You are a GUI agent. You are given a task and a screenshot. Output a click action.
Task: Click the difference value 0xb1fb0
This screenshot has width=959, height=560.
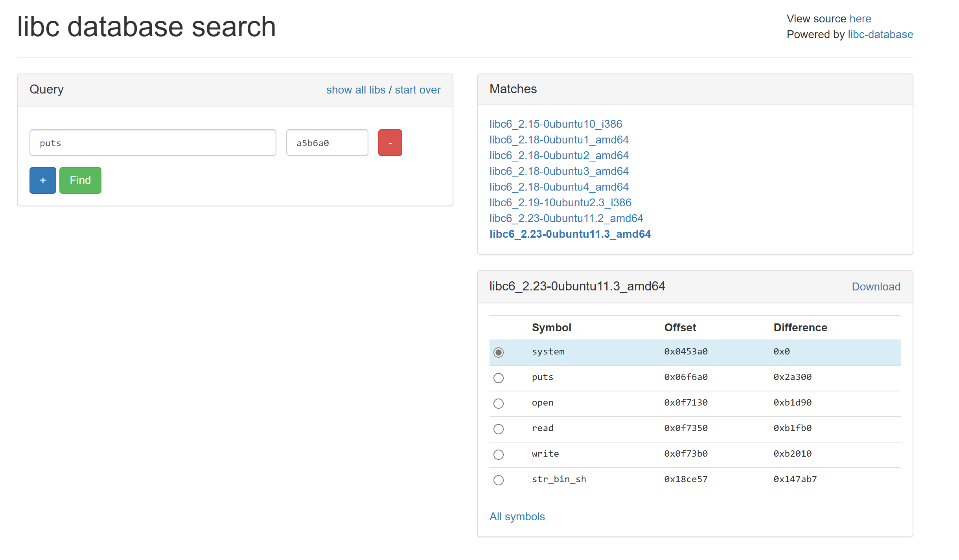point(792,428)
